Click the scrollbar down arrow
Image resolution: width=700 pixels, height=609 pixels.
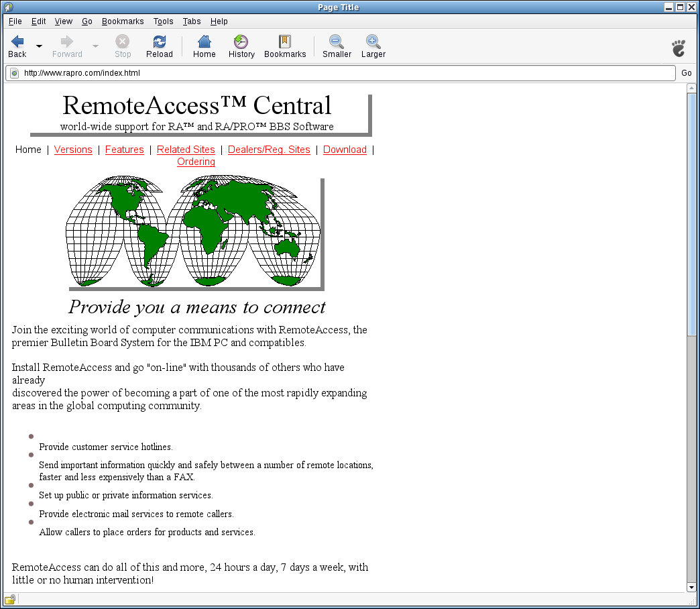click(x=691, y=588)
